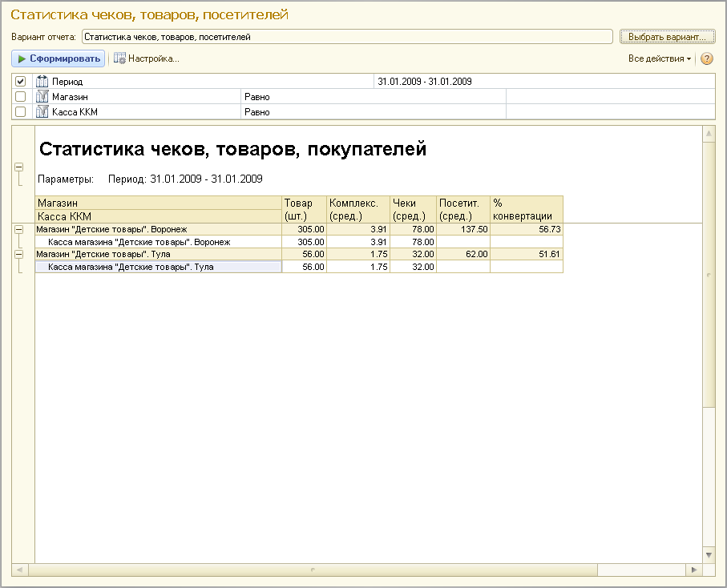Enable the Магазин filter checkbox
Image resolution: width=727 pixels, height=588 pixels.
point(21,97)
